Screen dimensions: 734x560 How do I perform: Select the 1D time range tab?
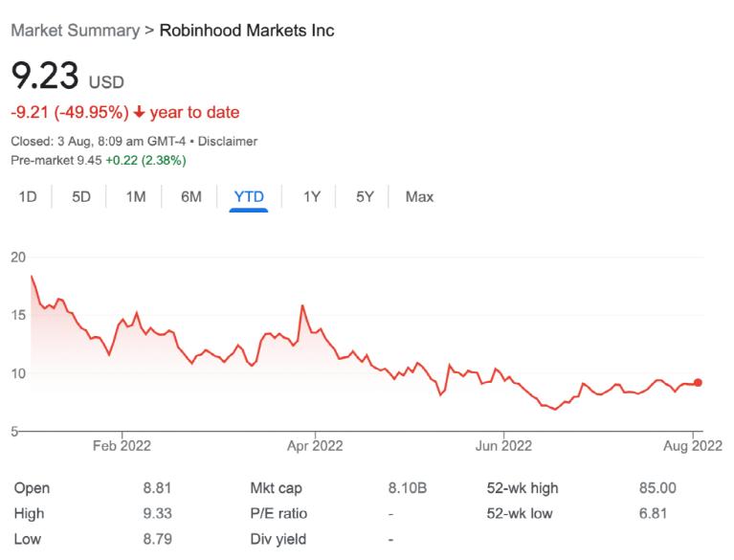click(x=28, y=197)
